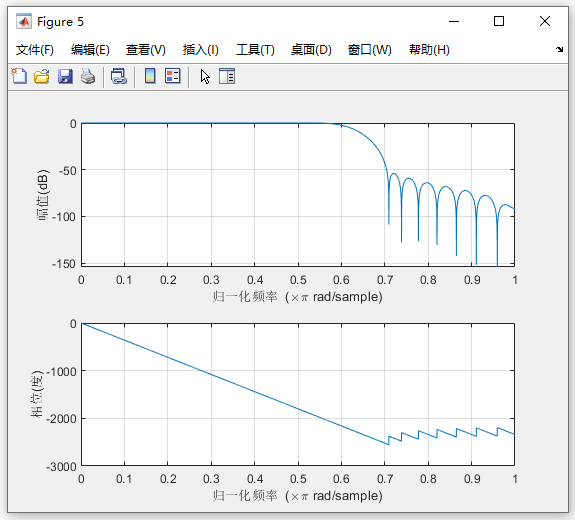Click inside the upper magnitude plot axes
Screen dimensions: 575x520
pos(298,194)
